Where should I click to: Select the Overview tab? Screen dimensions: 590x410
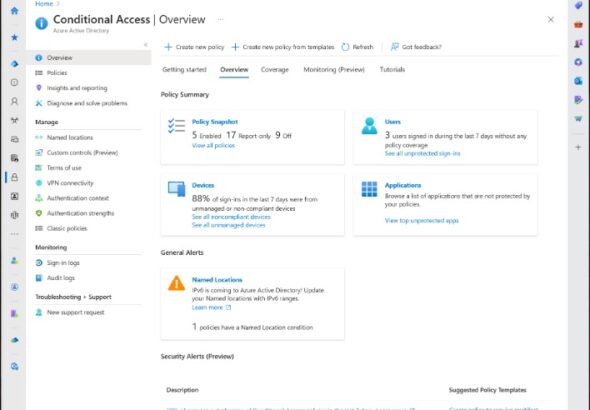point(234,70)
